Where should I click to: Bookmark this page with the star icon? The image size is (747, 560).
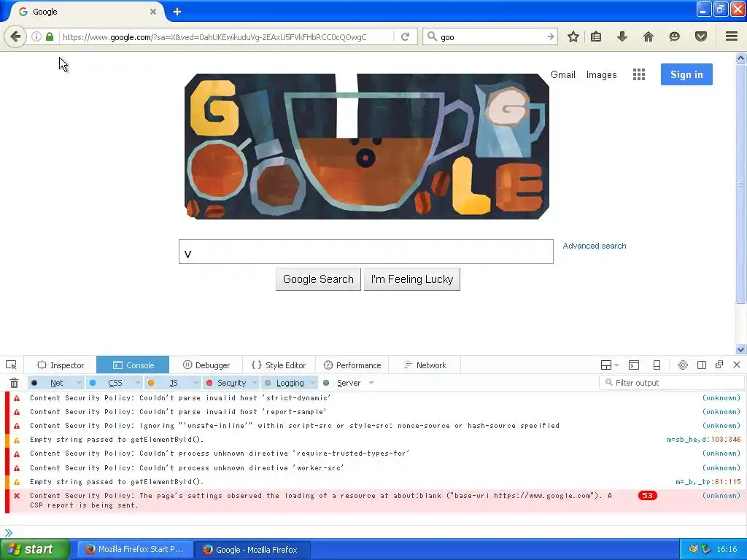point(573,36)
